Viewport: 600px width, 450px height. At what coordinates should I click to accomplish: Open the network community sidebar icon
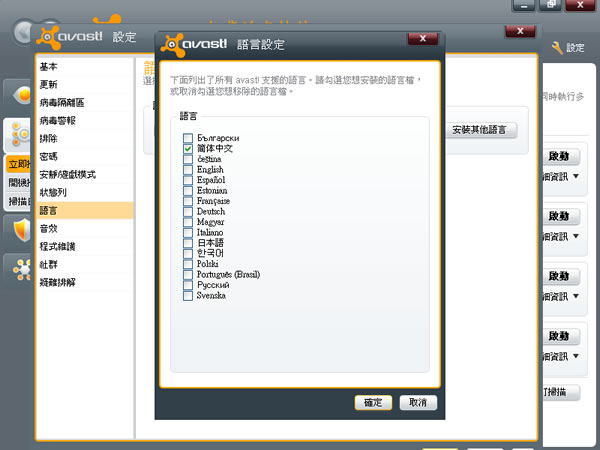pos(21,269)
